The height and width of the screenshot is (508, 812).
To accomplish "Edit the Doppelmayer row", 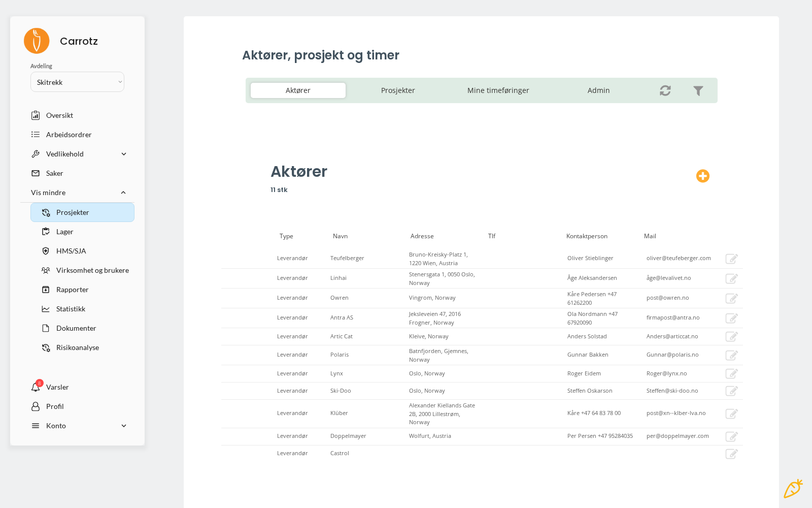I will tap(731, 436).
